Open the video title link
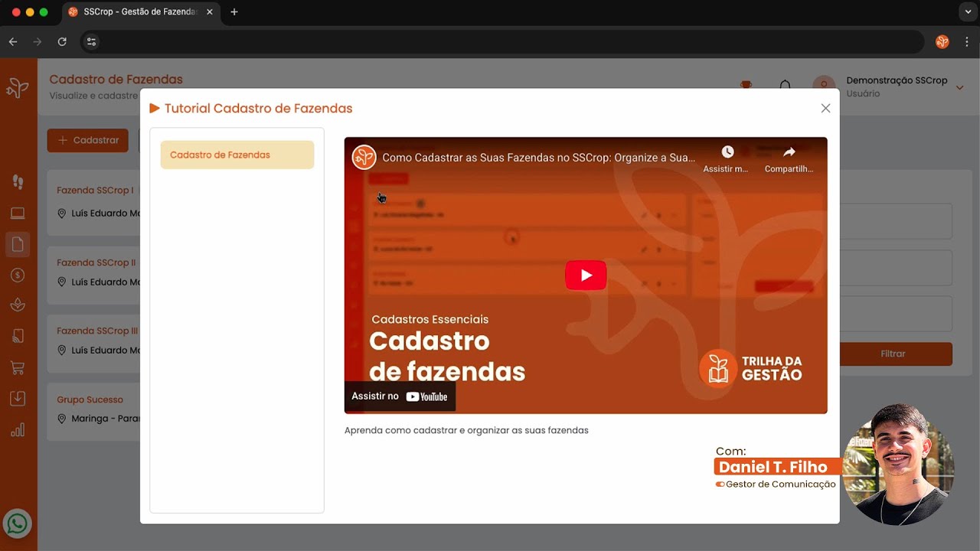The image size is (980, 551). tap(538, 158)
